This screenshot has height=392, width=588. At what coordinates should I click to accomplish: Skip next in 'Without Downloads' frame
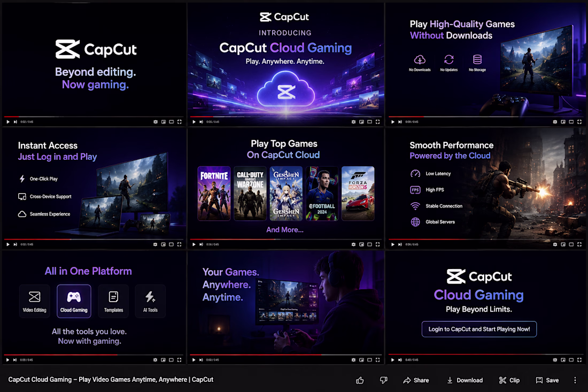tap(400, 122)
